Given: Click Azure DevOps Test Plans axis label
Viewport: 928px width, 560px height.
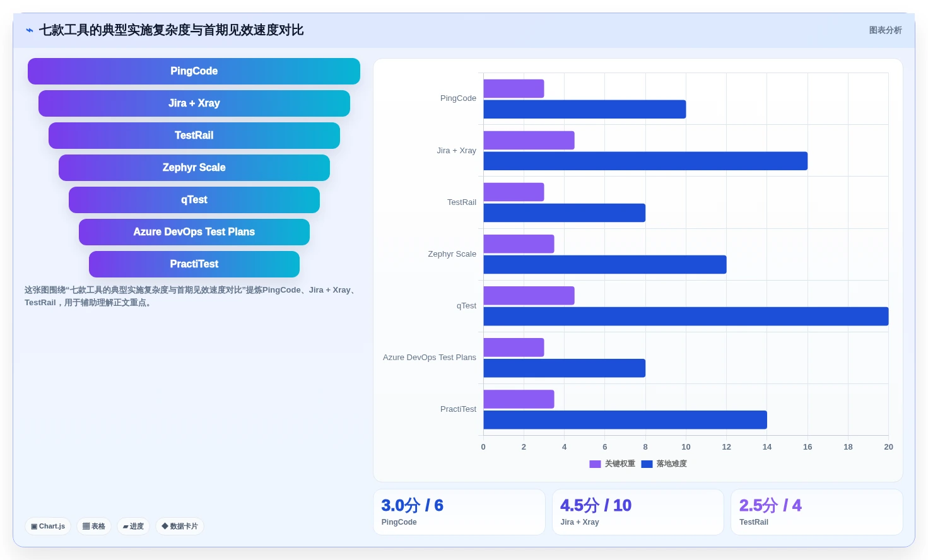Looking at the screenshot, I should coord(430,358).
